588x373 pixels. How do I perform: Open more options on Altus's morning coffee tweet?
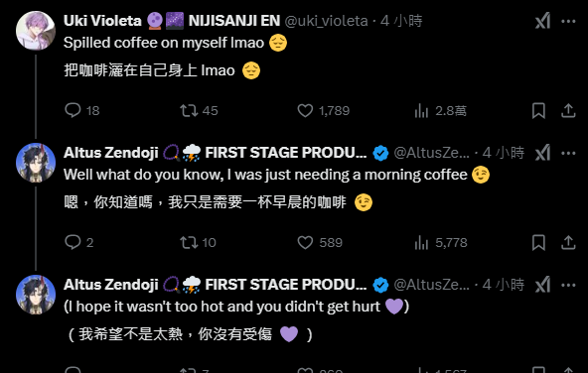(x=568, y=153)
